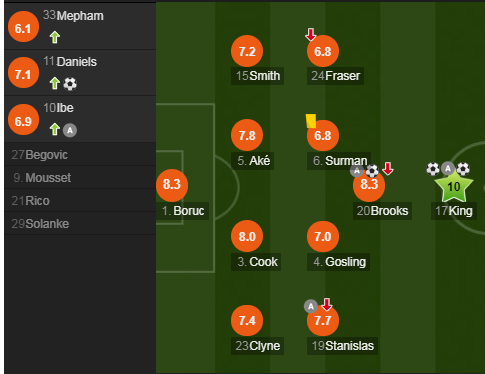Select Clyne's 7.4 rating circle
The image size is (485, 374).
pos(247,321)
